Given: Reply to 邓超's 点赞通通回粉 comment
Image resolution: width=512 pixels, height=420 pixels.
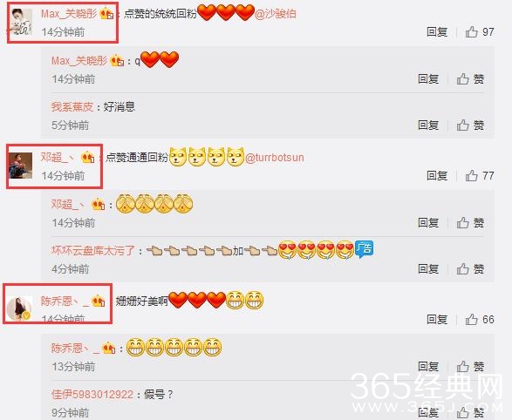Looking at the screenshot, I should [437, 176].
